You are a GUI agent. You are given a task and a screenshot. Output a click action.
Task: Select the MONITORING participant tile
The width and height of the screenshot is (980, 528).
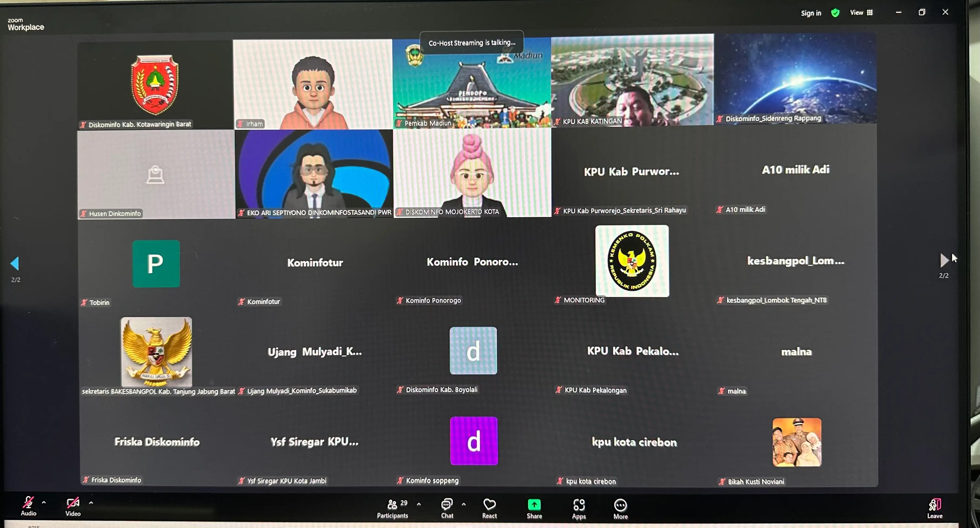(x=632, y=262)
